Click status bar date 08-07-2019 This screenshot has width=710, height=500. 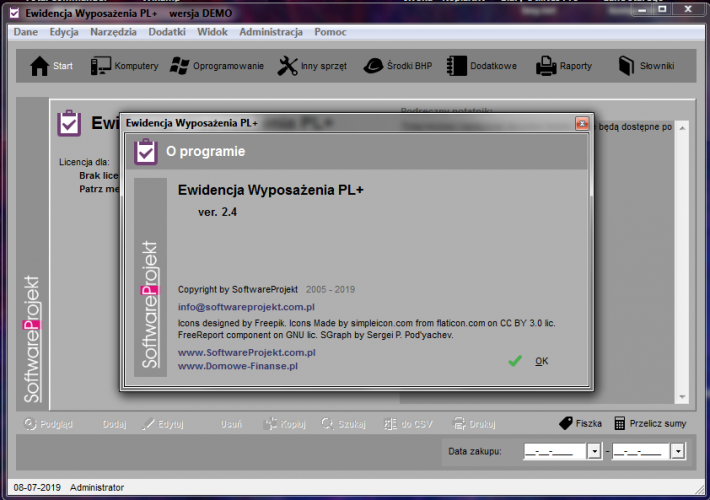[x=37, y=488]
